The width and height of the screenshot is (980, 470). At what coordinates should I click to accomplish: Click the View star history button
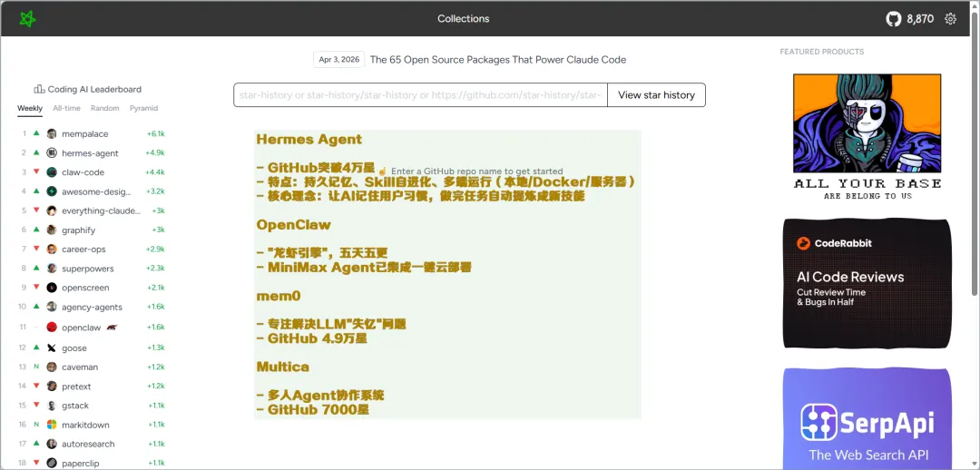point(656,95)
